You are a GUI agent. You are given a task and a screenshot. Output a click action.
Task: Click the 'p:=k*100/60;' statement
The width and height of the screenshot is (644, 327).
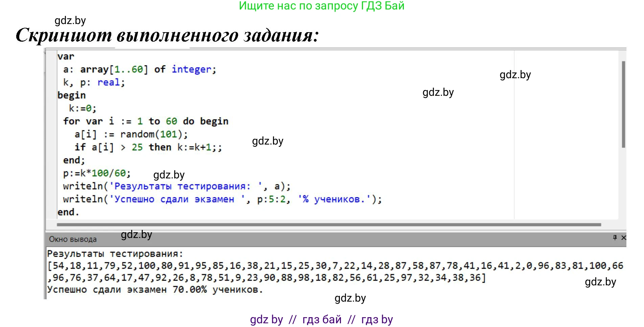click(x=96, y=173)
